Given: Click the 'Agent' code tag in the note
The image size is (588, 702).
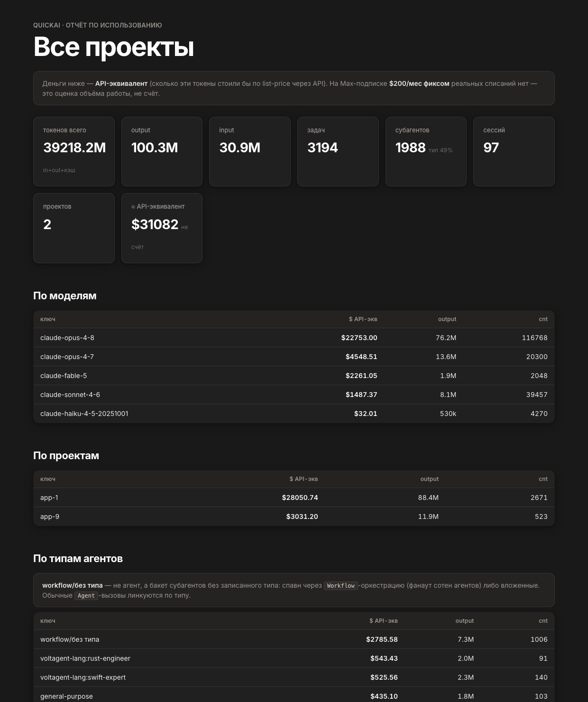Looking at the screenshot, I should coord(86,596).
